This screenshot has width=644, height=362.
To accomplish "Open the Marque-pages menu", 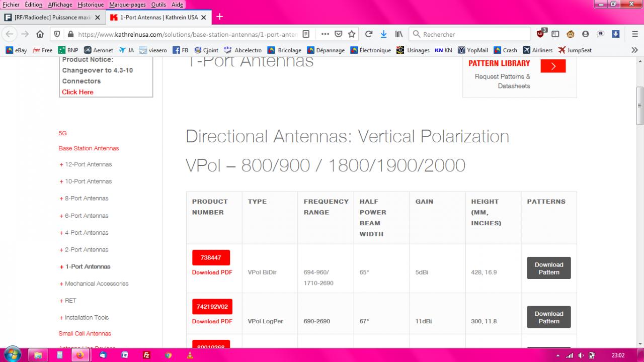I will (x=127, y=5).
